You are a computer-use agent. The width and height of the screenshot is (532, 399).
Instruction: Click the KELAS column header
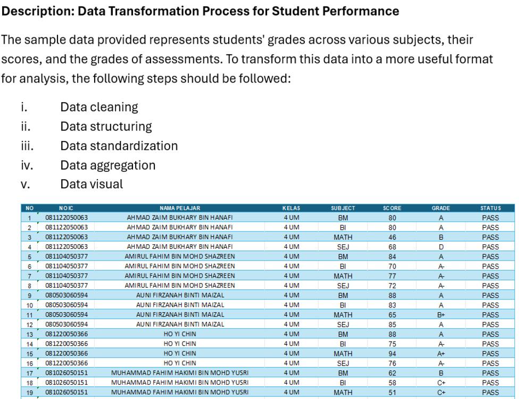tap(291, 208)
